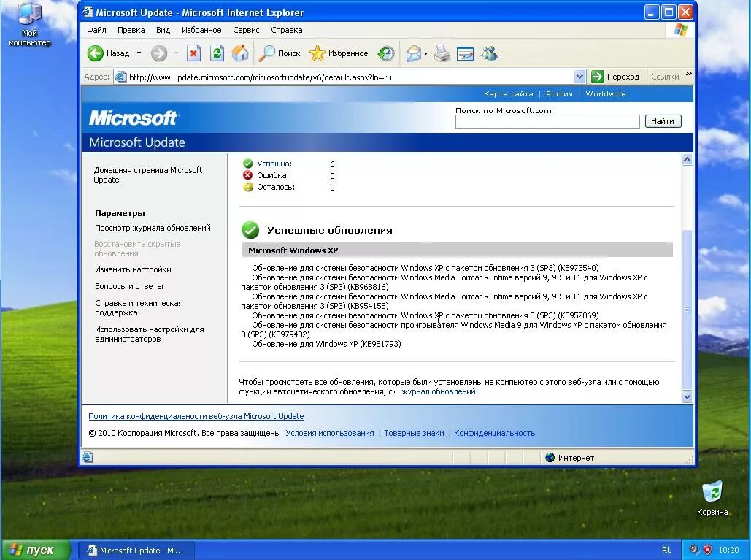Open the Избранное menu
The width and height of the screenshot is (751, 560).
click(x=201, y=30)
